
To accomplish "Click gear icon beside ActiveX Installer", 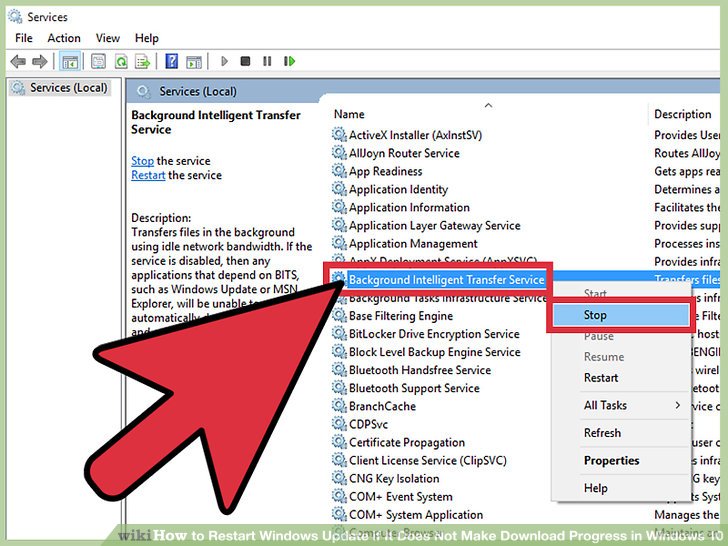I will 339,135.
